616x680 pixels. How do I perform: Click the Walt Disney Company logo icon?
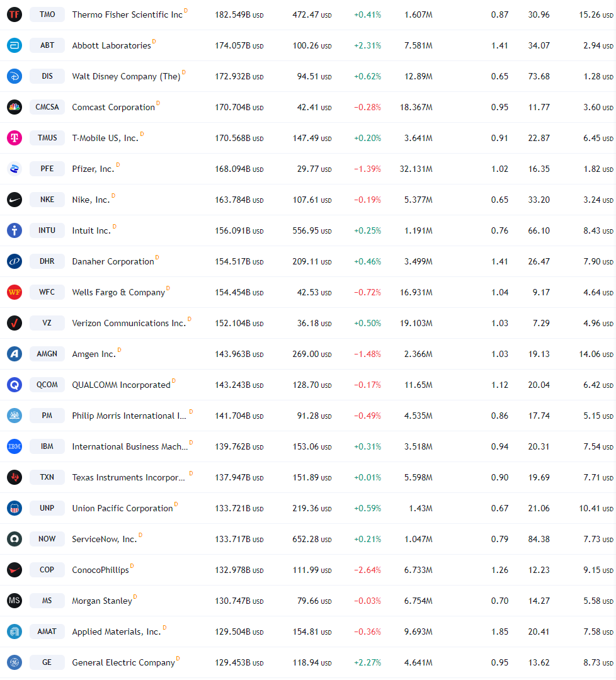click(x=14, y=76)
